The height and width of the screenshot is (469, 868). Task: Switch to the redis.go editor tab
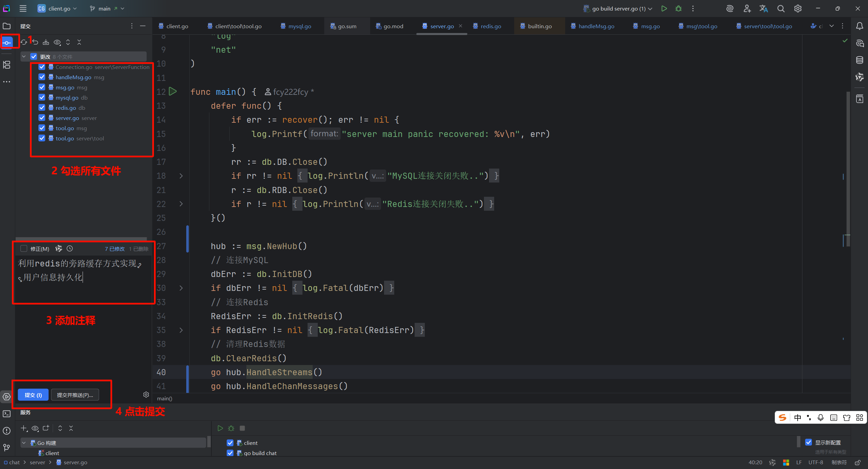(490, 26)
